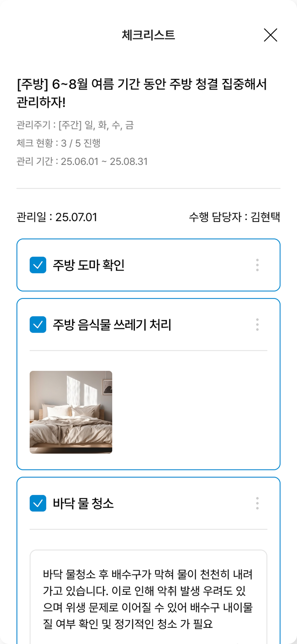Click blank space inside the 주방 도마 확인 card

tap(189, 265)
